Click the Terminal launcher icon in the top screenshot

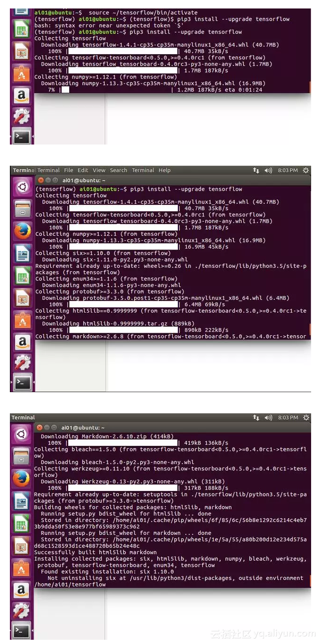pyautogui.click(x=21, y=137)
